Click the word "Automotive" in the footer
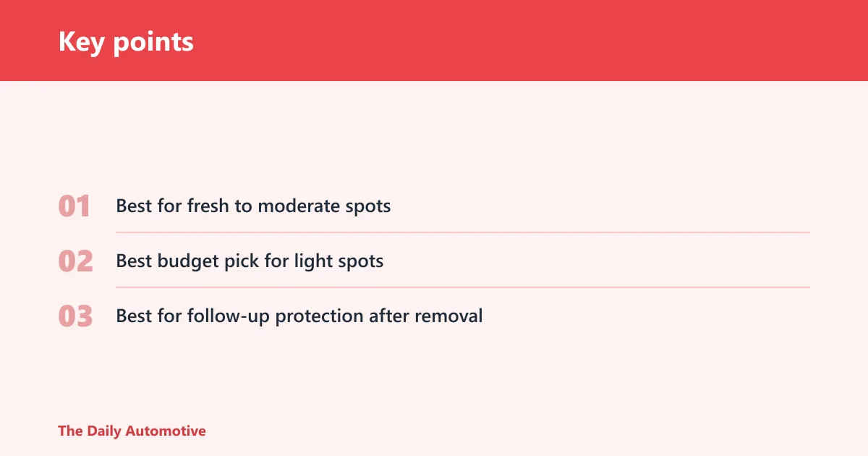Screen dimensions: 868x456 pyautogui.click(x=166, y=431)
